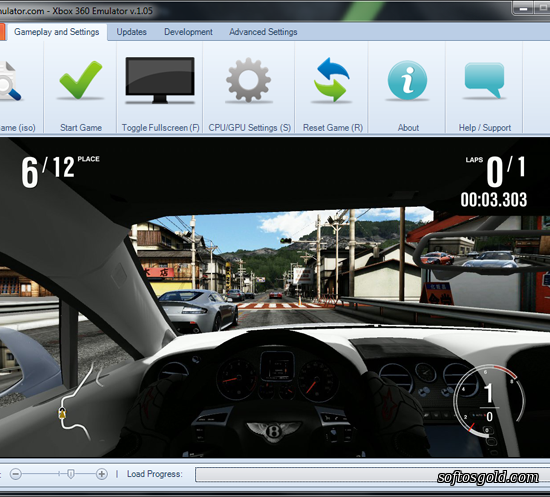Open the About info icon

[x=407, y=80]
